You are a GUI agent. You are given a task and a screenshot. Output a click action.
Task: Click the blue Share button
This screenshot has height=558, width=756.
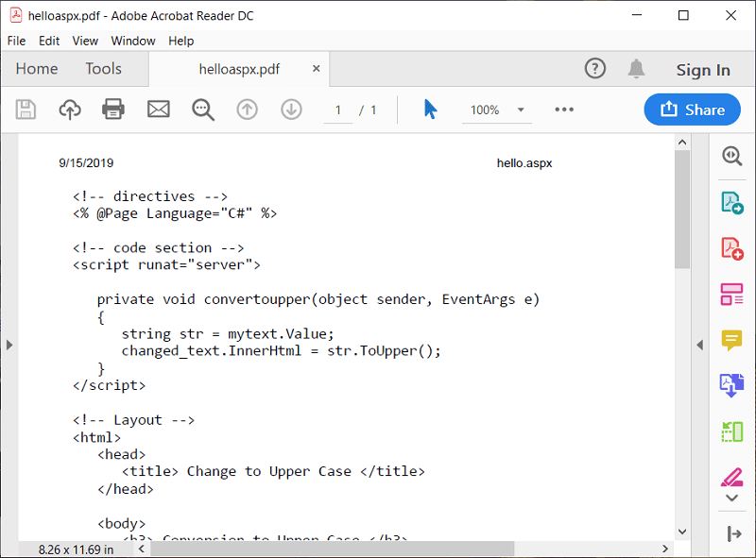pyautogui.click(x=692, y=110)
